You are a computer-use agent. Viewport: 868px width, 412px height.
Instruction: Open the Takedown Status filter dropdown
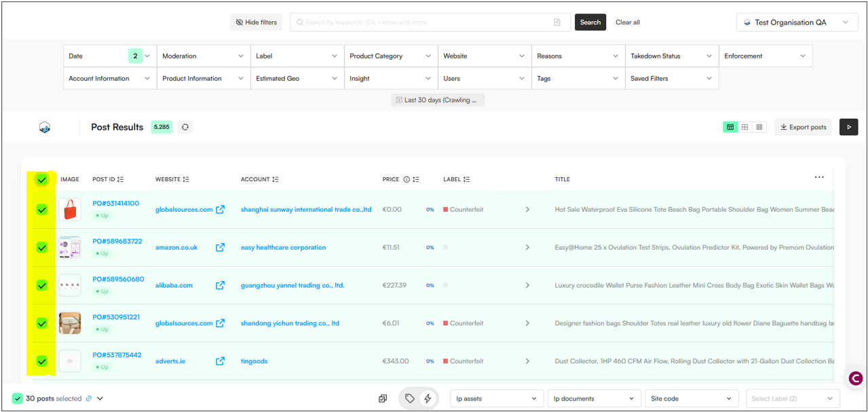coord(671,56)
